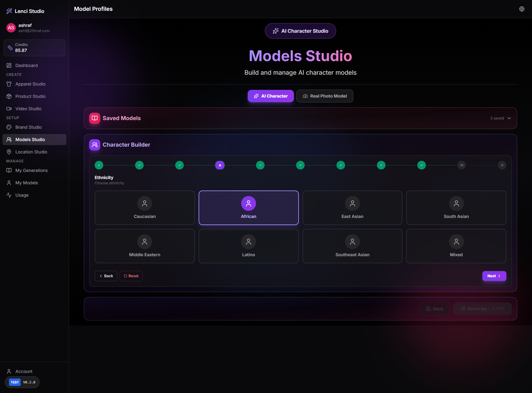This screenshot has width=532, height=393.
Task: Click the globe language icon
Action: coord(522,9)
